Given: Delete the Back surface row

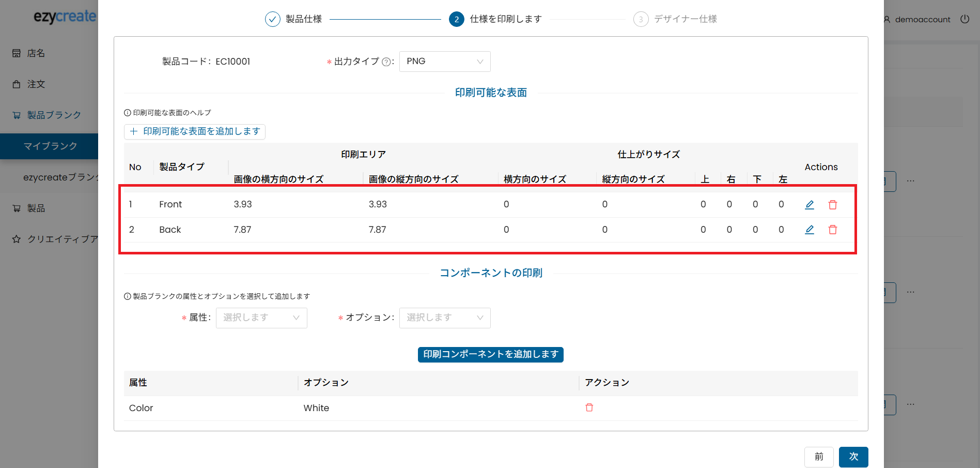Looking at the screenshot, I should click(832, 230).
